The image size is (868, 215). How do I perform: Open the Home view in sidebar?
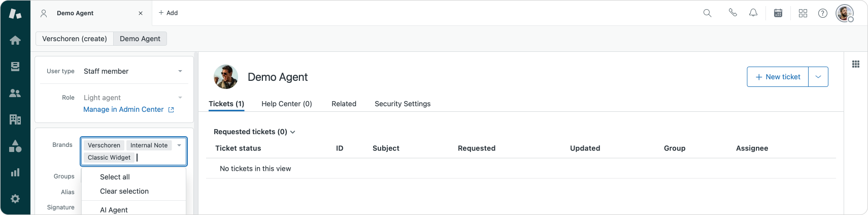pyautogui.click(x=15, y=40)
